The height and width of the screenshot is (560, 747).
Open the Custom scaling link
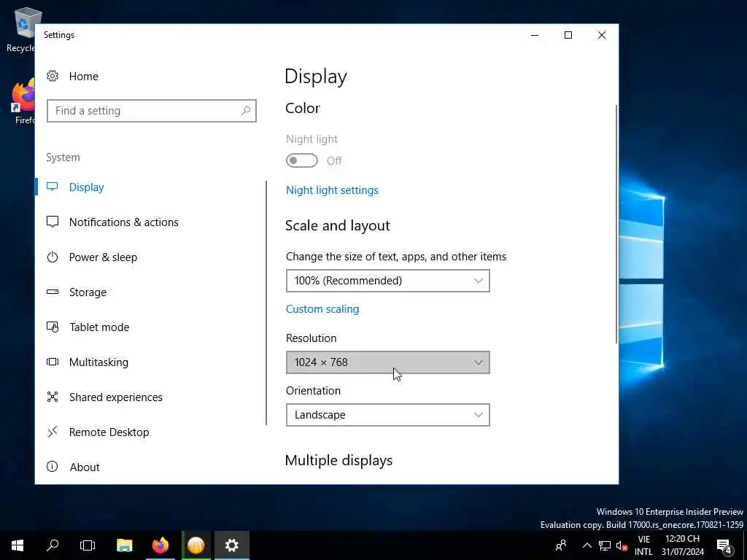(x=322, y=309)
